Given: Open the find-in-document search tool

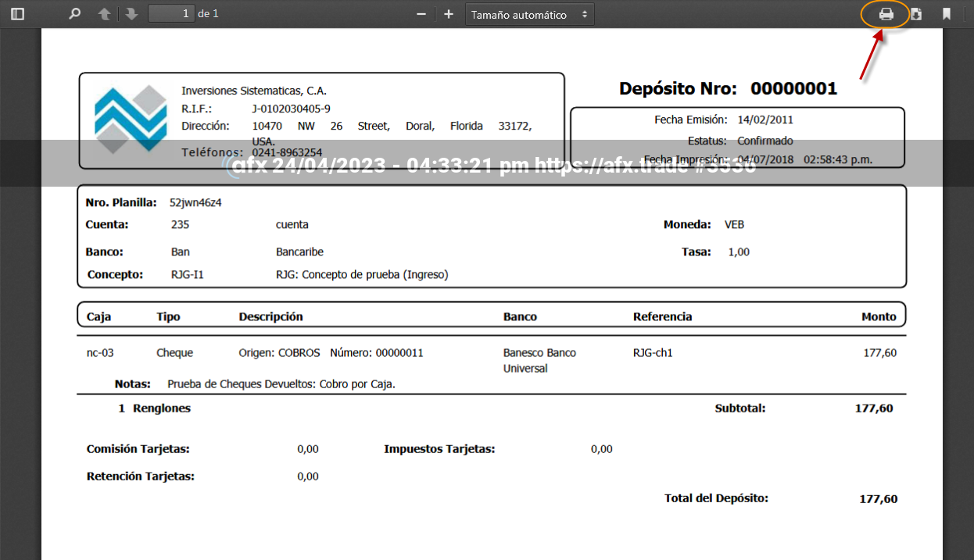Looking at the screenshot, I should [75, 14].
